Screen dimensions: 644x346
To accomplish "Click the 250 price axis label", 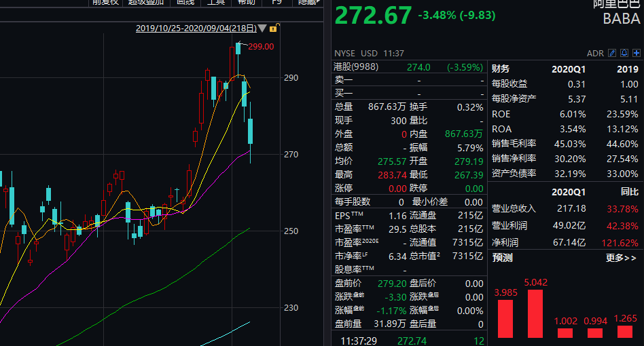I will click(x=291, y=231).
